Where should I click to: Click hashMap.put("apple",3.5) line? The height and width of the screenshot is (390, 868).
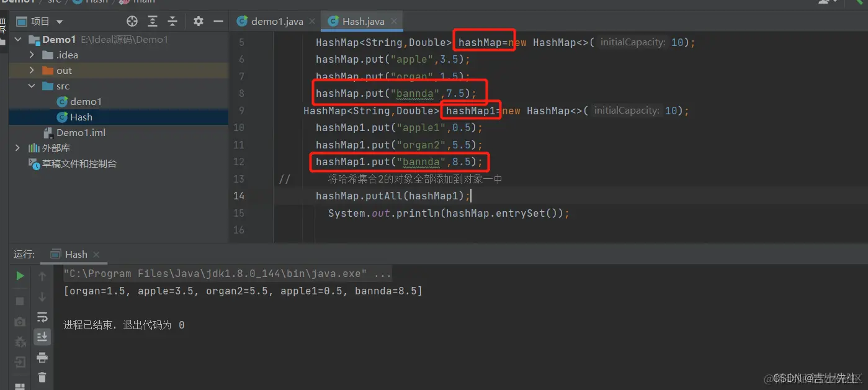(393, 60)
